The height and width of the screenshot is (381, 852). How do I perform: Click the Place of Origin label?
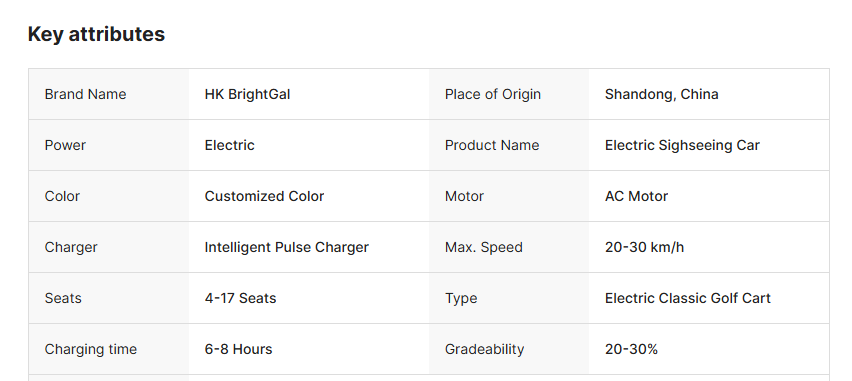pos(493,94)
